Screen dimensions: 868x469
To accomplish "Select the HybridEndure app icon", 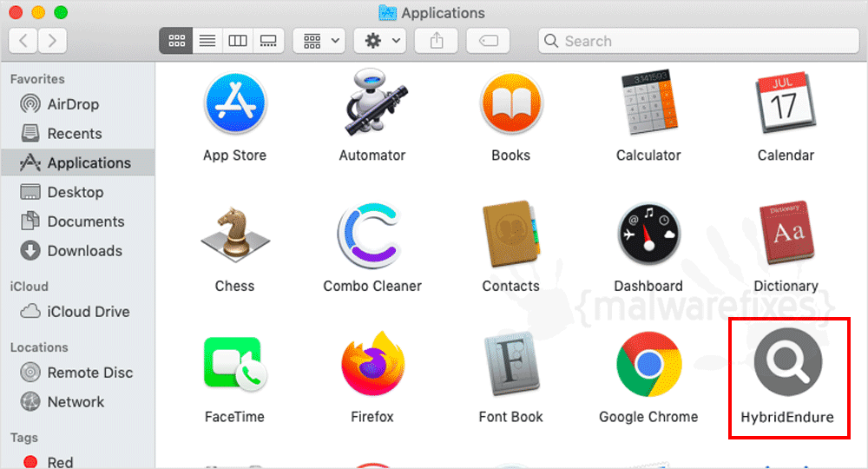I will click(788, 361).
